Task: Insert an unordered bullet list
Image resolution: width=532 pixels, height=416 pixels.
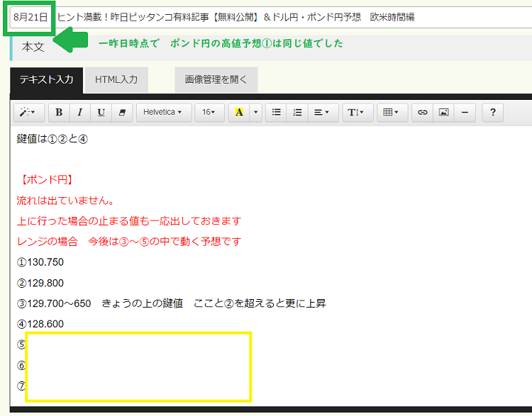Action: 276,112
